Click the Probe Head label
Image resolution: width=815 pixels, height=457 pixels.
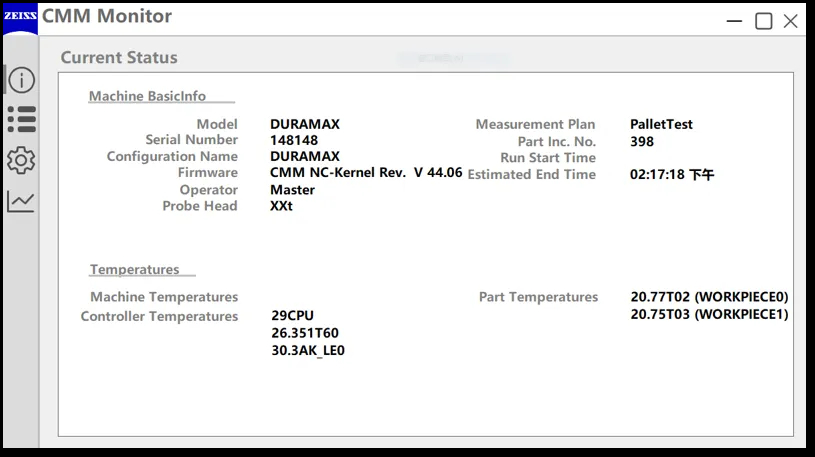200,206
